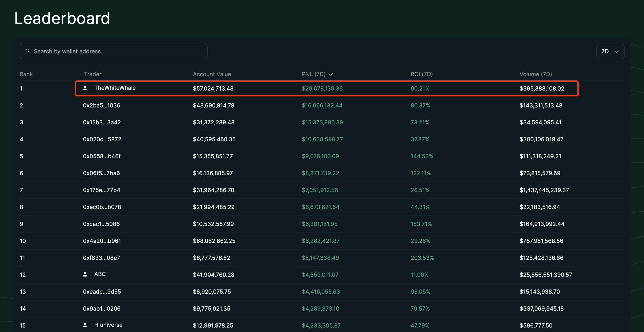This screenshot has height=332, width=644.
Task: Open the 7D timeframe dropdown
Action: pos(610,51)
